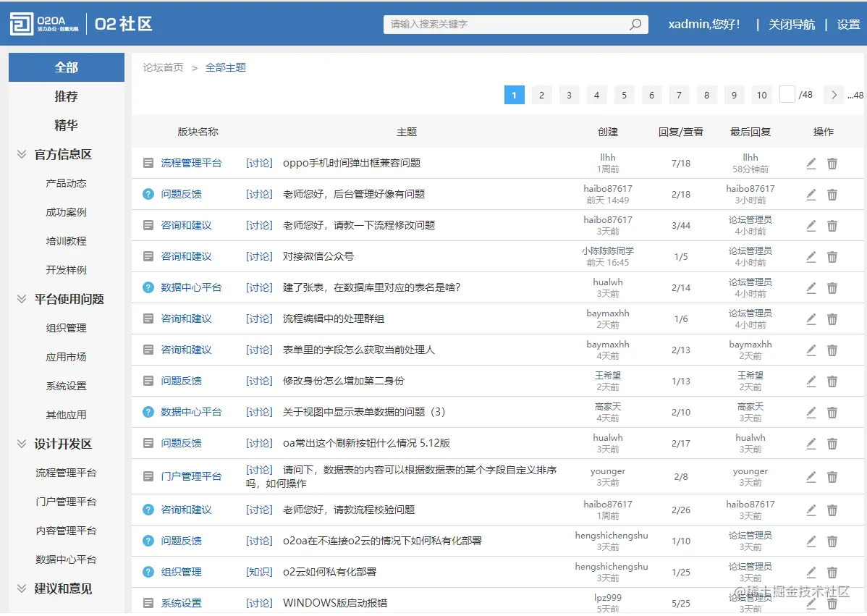Image resolution: width=867 pixels, height=616 pixels.
Task: Go to page 2
Action: [541, 95]
